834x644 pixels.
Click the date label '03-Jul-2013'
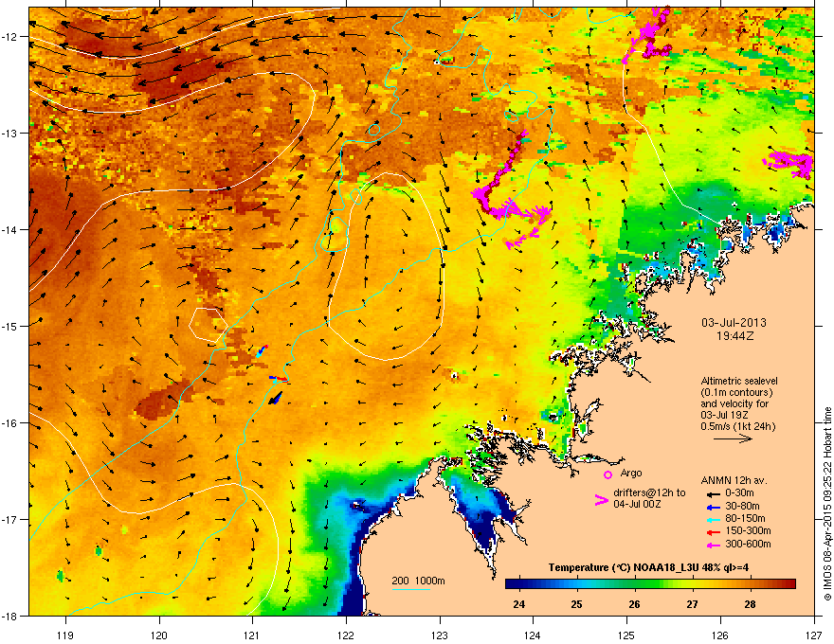pyautogui.click(x=734, y=323)
